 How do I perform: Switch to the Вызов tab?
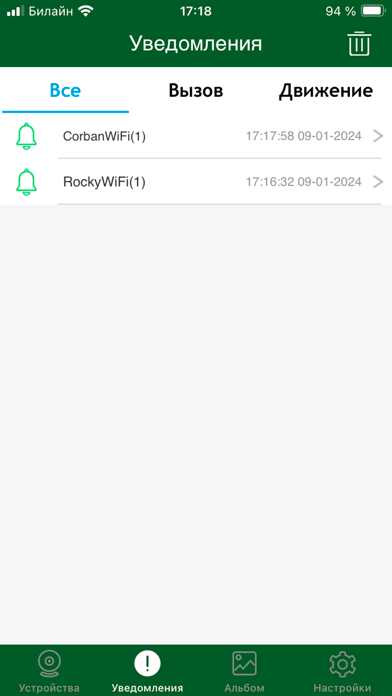(196, 91)
